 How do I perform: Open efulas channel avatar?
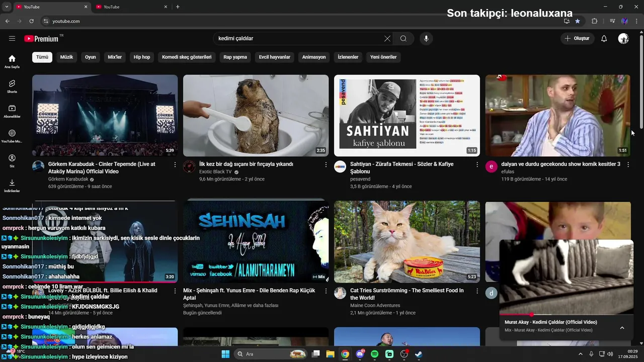click(491, 167)
